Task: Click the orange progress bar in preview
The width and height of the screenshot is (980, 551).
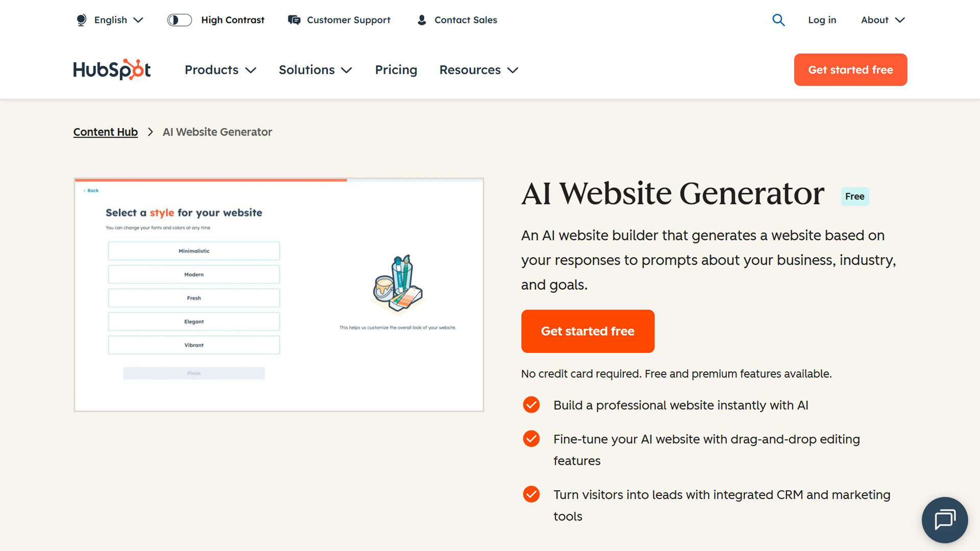Action: 211,180
